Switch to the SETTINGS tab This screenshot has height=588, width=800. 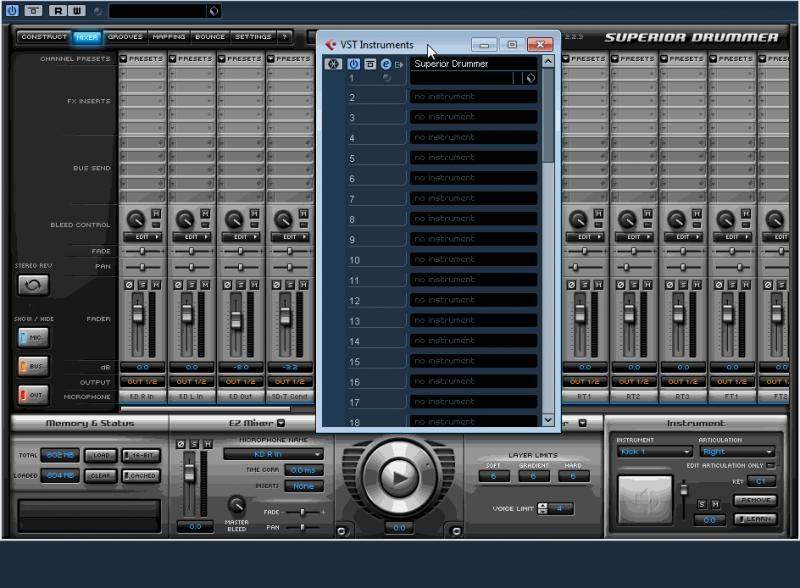[253, 37]
